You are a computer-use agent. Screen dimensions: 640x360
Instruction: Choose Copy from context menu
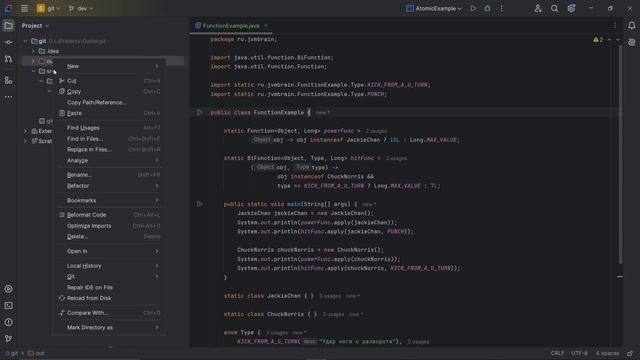click(109, 92)
